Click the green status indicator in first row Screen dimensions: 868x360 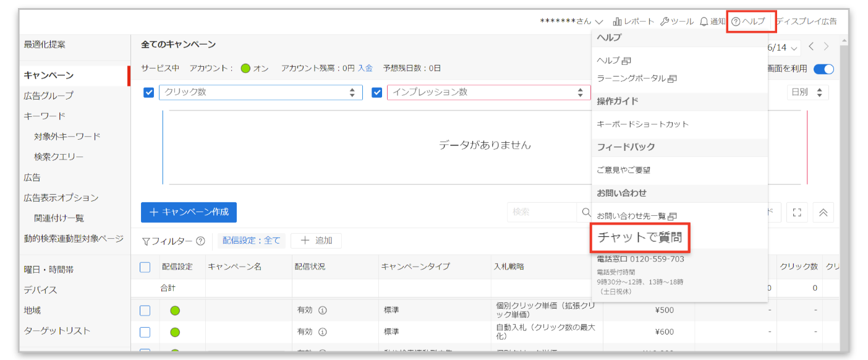175,311
